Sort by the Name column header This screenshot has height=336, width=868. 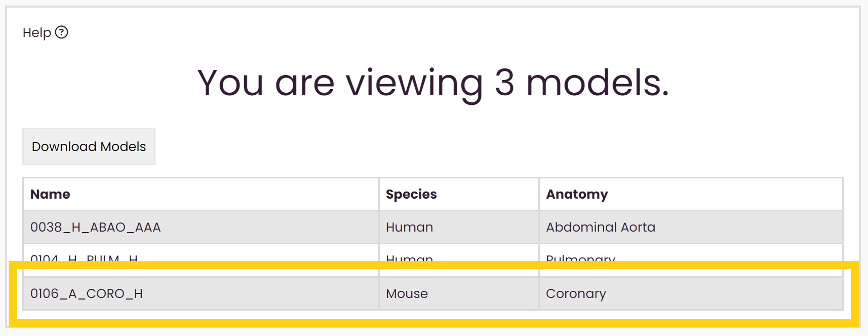click(x=50, y=194)
